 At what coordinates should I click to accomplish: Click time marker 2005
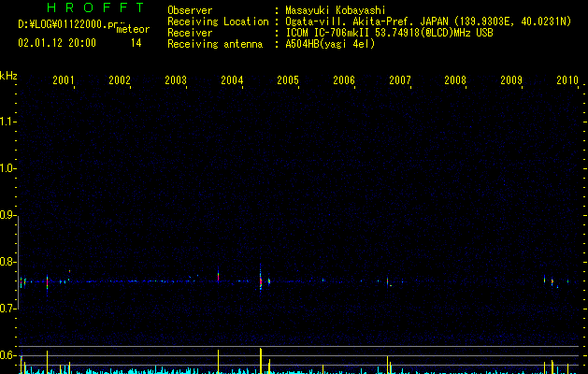pos(288,79)
